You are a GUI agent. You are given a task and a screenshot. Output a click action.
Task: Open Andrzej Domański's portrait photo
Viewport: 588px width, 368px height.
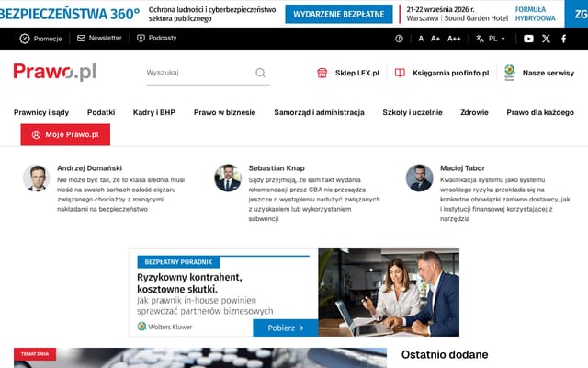[37, 178]
